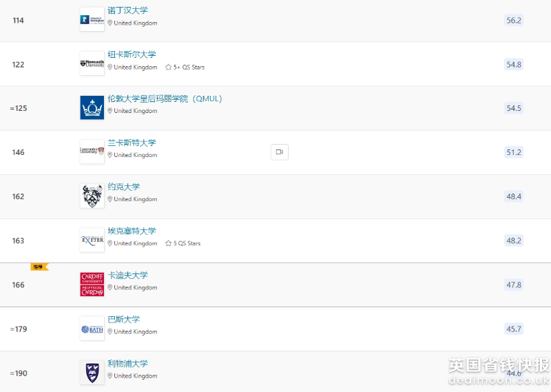Open 诺丁汉大学 university link
The width and height of the screenshot is (551, 392).
[127, 10]
